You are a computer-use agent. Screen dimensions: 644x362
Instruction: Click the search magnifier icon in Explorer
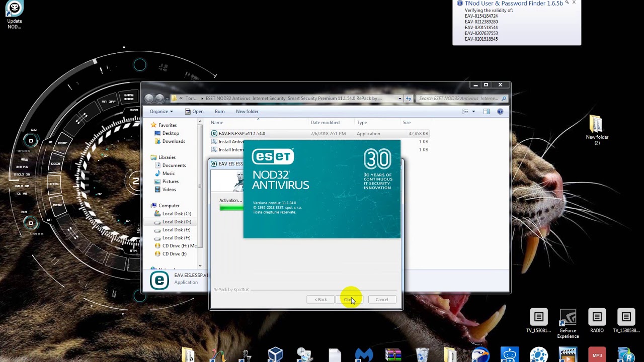pyautogui.click(x=504, y=99)
